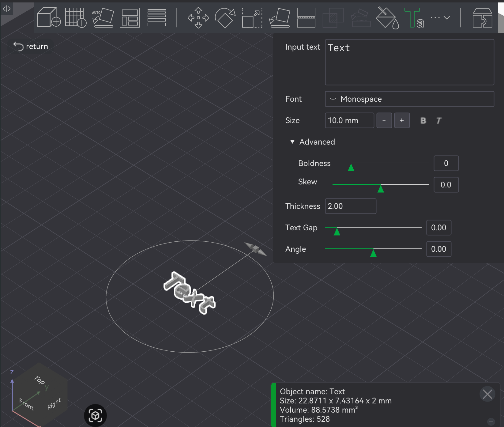This screenshot has width=504, height=427.
Task: Click the Thickness 2.00 field
Action: (x=351, y=206)
